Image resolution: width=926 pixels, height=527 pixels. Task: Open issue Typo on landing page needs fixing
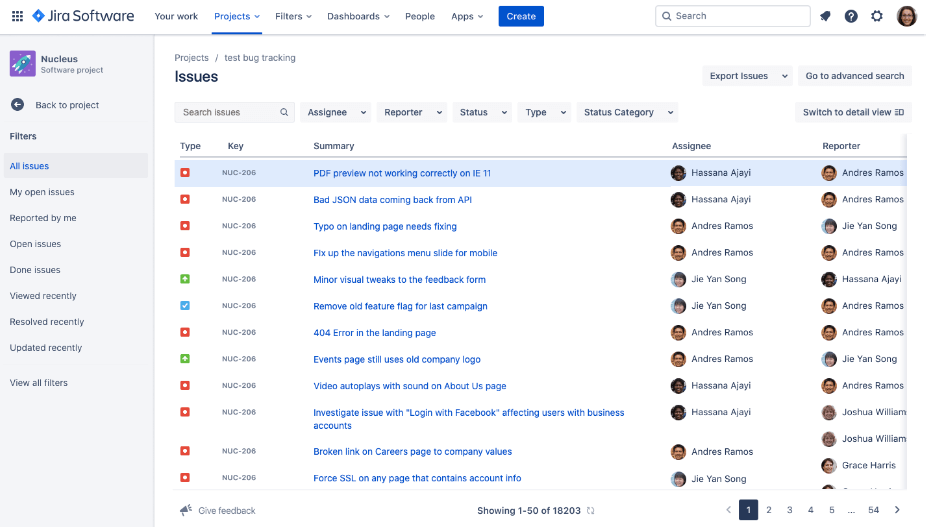point(385,226)
